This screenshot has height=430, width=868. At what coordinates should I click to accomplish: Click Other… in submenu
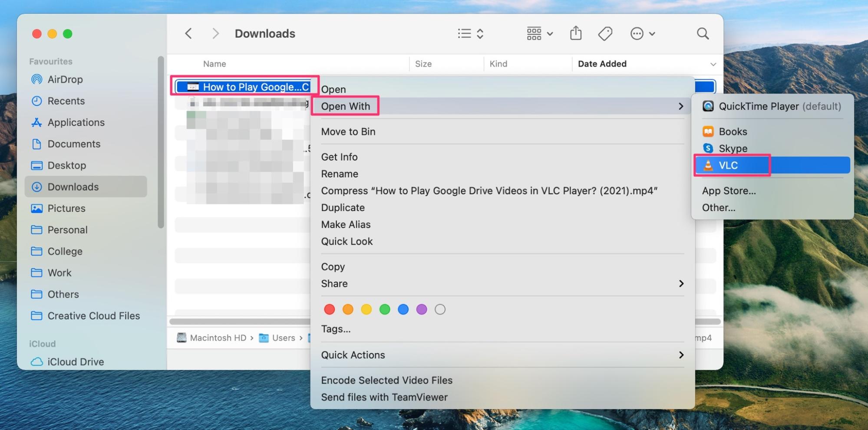772,207
